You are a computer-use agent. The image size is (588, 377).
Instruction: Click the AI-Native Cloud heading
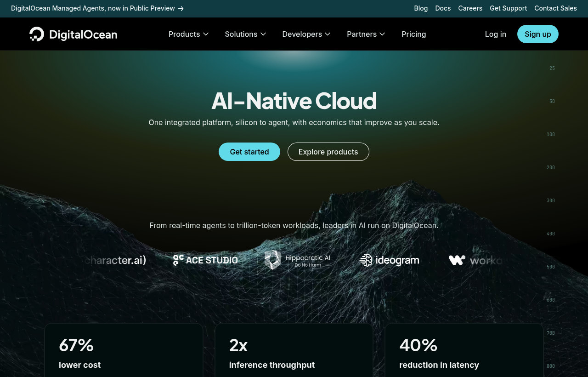coord(294,101)
